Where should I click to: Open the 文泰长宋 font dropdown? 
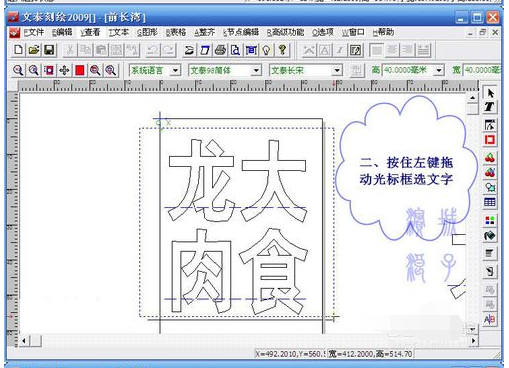pos(337,70)
